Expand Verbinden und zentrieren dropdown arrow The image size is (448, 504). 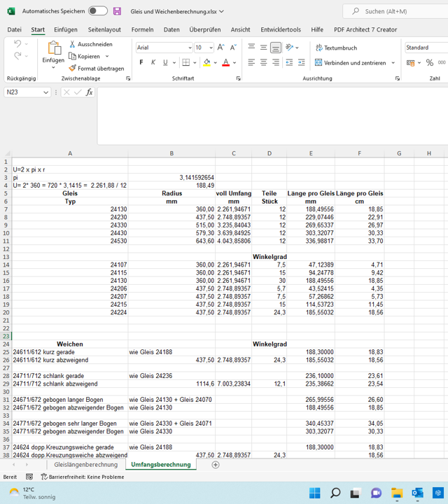pyautogui.click(x=393, y=63)
